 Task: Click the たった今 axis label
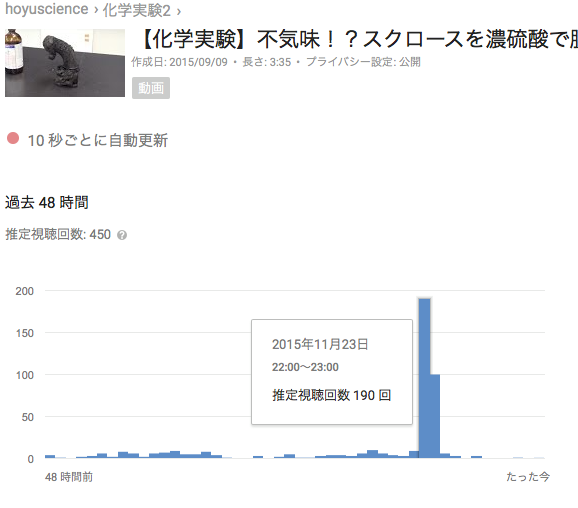point(527,477)
